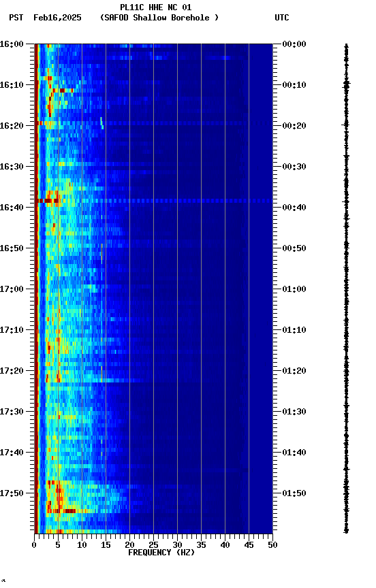Click the 17:50 PST time label
The width and height of the screenshot is (376, 588).
coord(12,493)
